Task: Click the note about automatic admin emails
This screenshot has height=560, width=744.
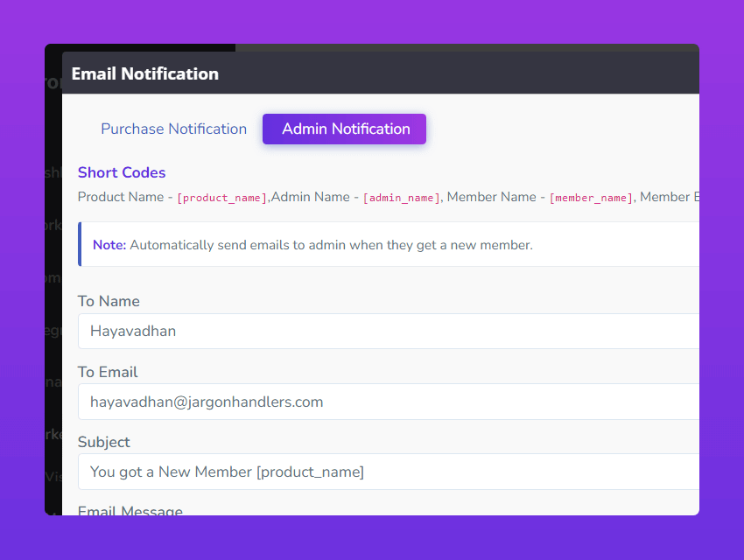Action: (x=331, y=245)
